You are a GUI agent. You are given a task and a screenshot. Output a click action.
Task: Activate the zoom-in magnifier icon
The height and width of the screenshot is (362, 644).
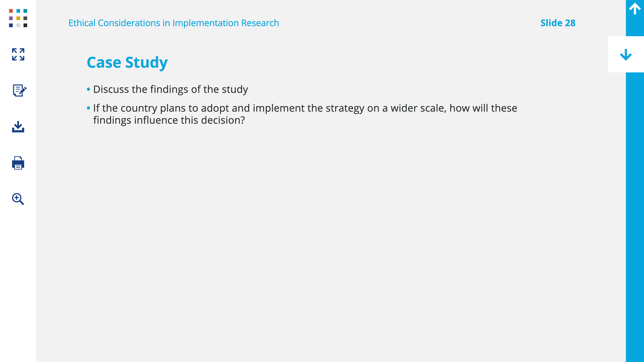tap(18, 199)
